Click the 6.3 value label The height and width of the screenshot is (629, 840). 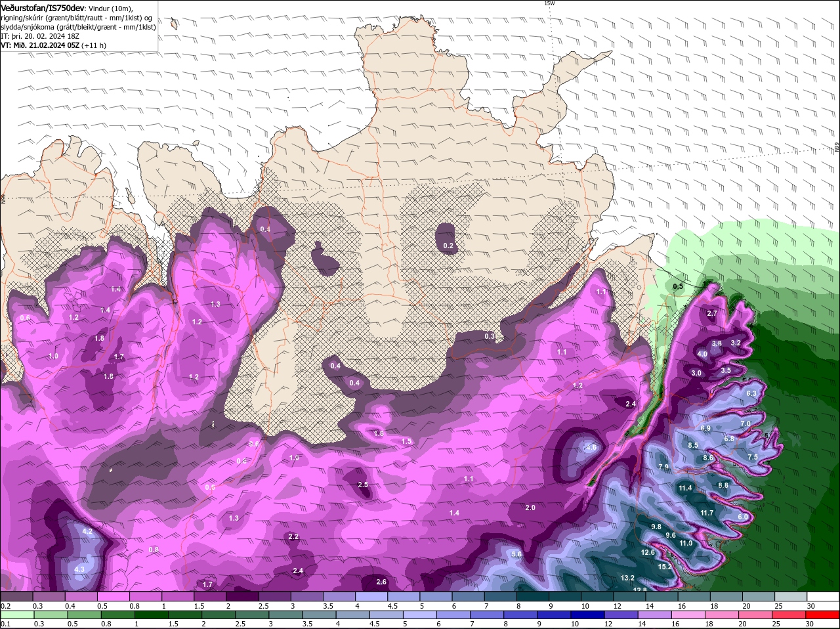point(752,393)
